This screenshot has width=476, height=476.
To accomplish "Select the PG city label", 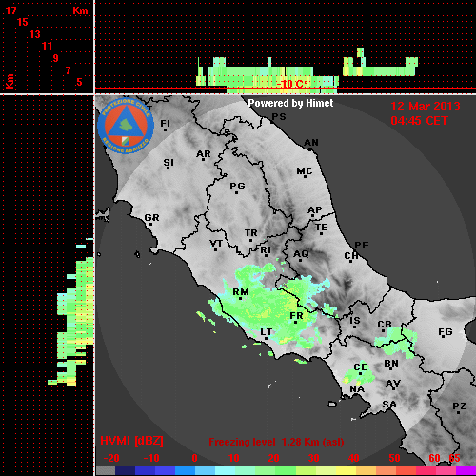I will tap(237, 186).
